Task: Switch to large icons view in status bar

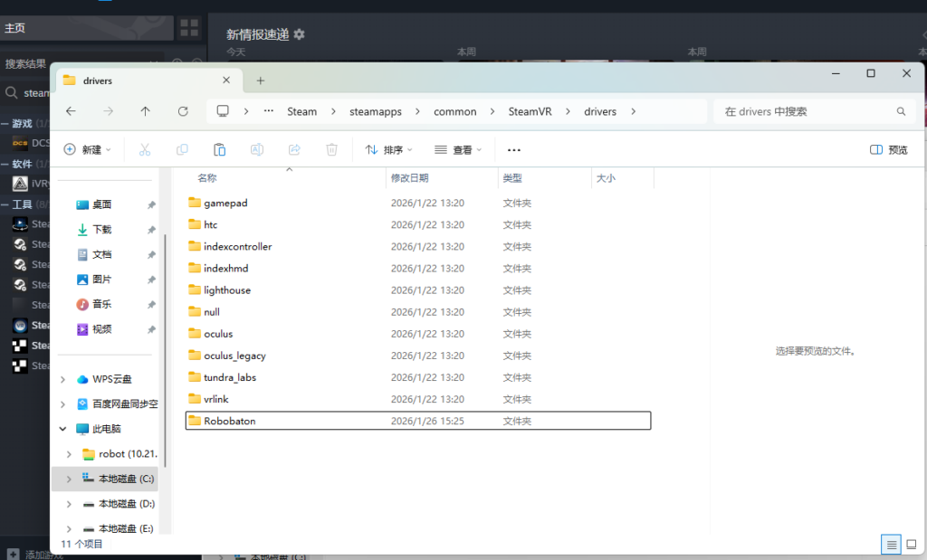Action: click(x=911, y=544)
